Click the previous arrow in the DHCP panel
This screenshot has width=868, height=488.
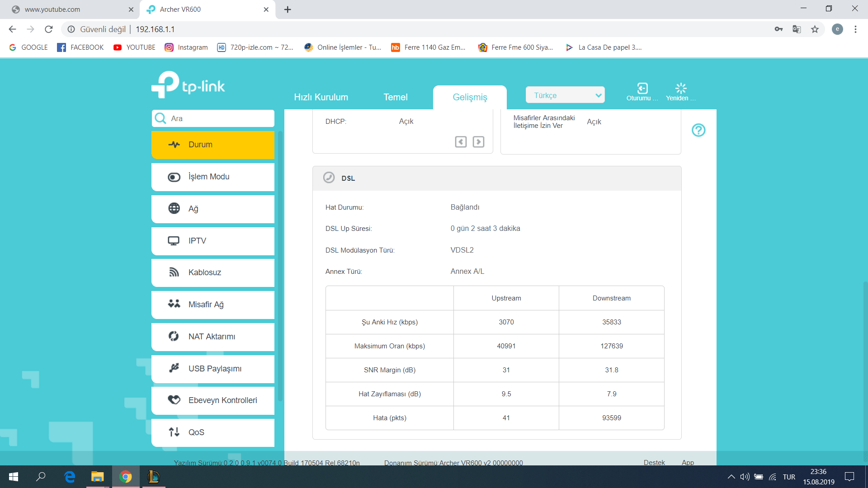pos(461,142)
